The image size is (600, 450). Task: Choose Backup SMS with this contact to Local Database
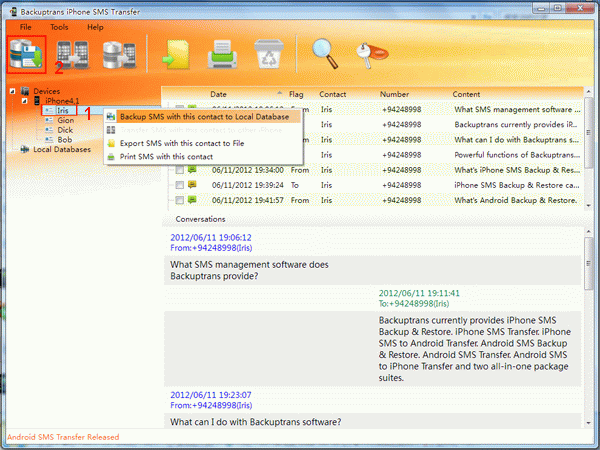(203, 117)
